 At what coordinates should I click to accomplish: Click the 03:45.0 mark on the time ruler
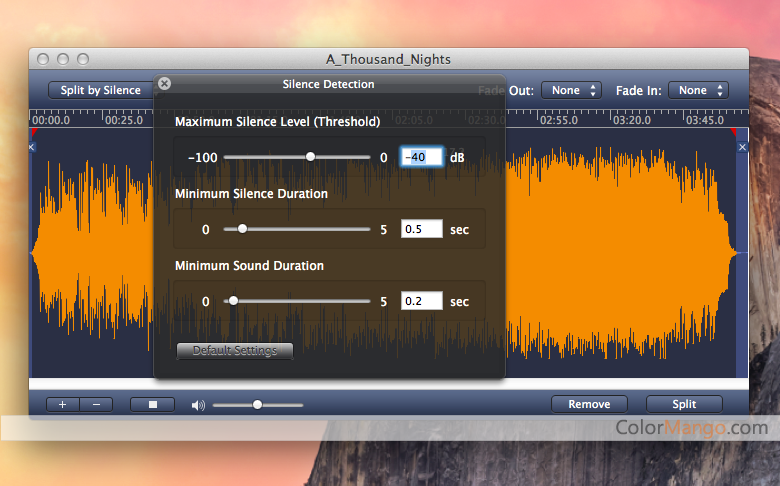point(704,120)
